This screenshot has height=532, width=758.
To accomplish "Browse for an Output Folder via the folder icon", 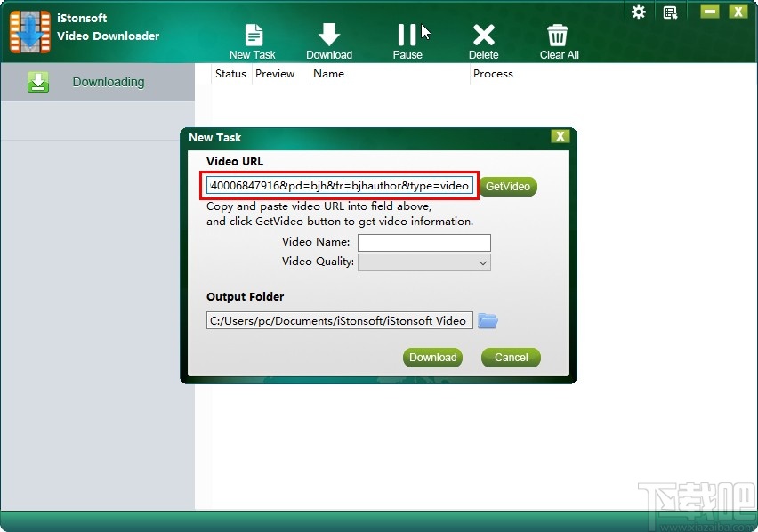I will (488, 321).
